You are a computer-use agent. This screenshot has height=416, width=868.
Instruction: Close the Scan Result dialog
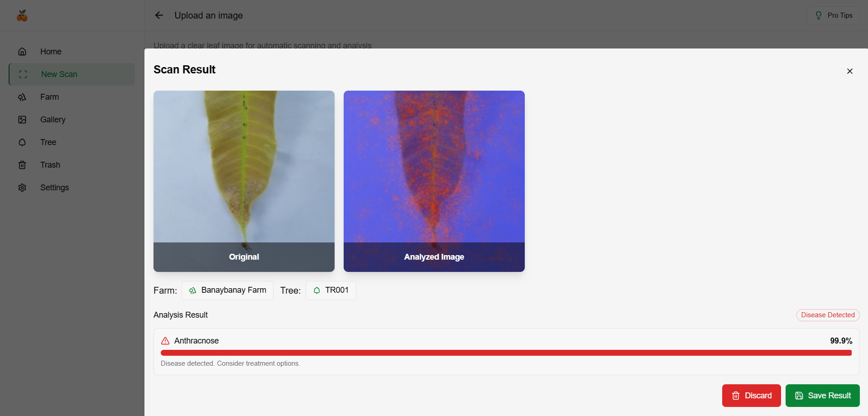[849, 71]
